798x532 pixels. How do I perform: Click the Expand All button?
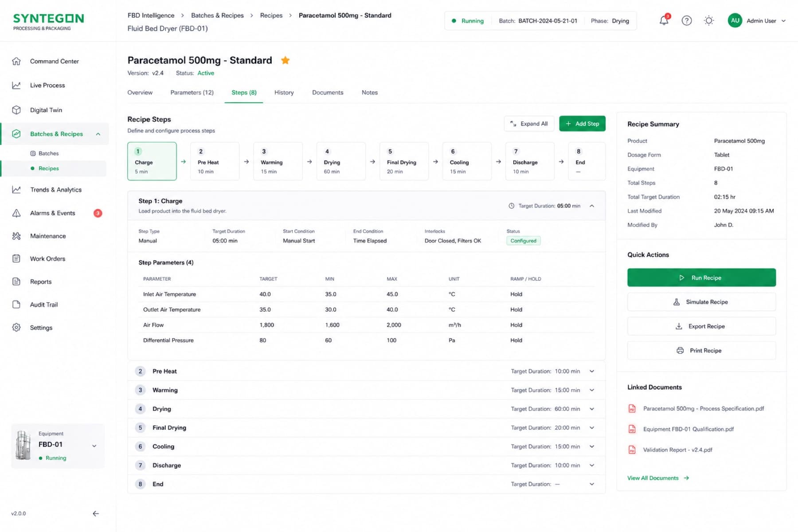[529, 124]
